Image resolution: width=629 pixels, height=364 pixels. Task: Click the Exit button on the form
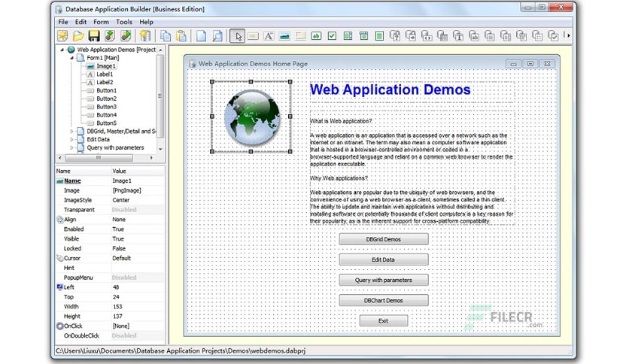coord(384,321)
